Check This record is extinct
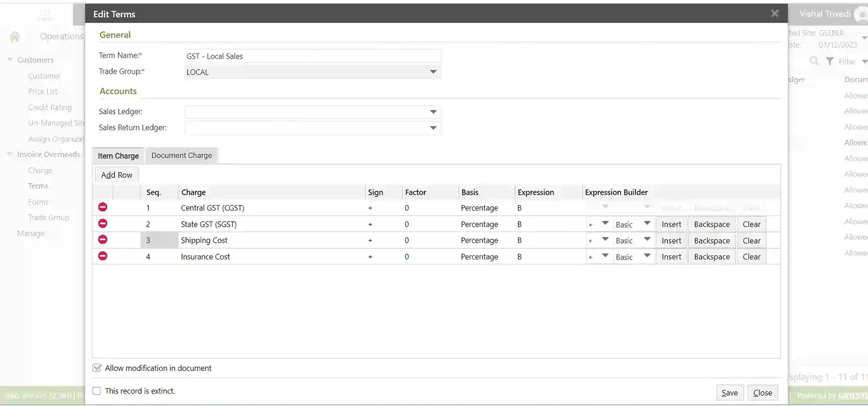This screenshot has height=406, width=868. [97, 391]
